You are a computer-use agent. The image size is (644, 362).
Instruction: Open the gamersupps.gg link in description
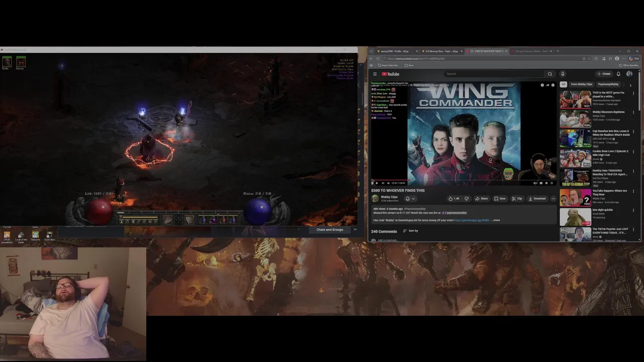pyautogui.click(x=472, y=220)
